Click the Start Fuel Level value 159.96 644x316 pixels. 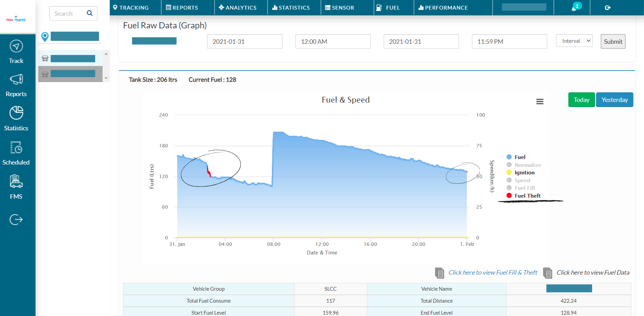point(330,313)
